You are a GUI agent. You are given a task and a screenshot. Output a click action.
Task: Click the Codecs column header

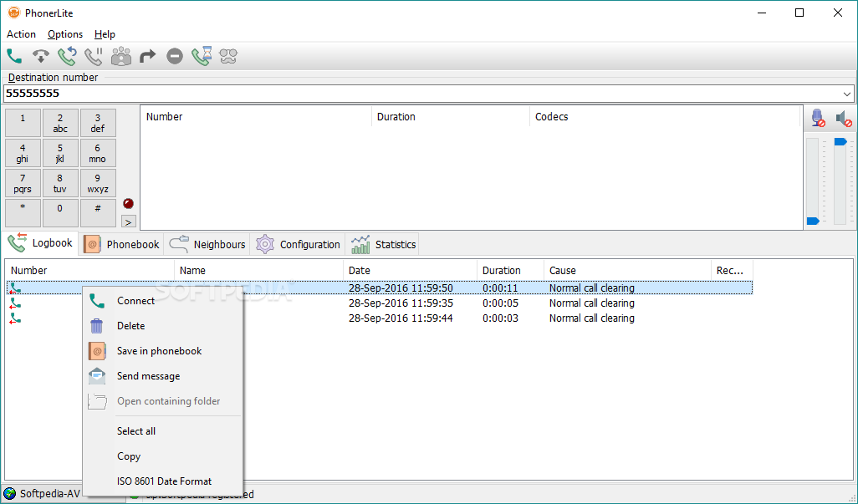click(665, 117)
